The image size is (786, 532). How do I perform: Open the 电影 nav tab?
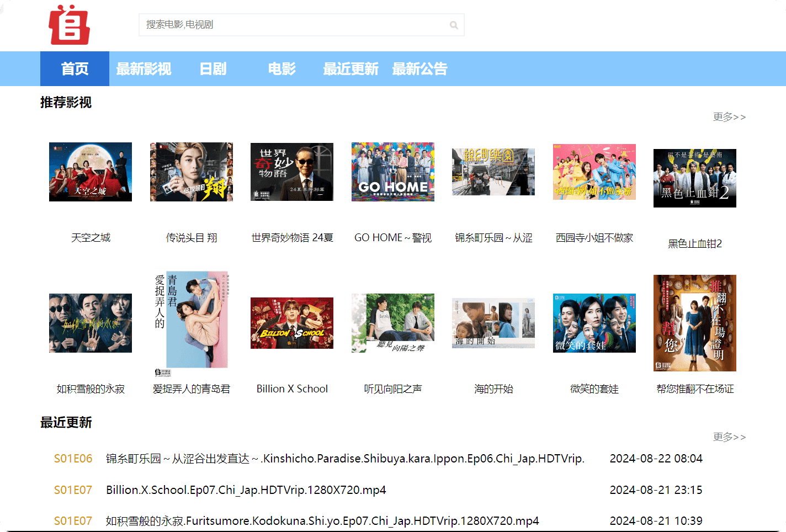282,69
